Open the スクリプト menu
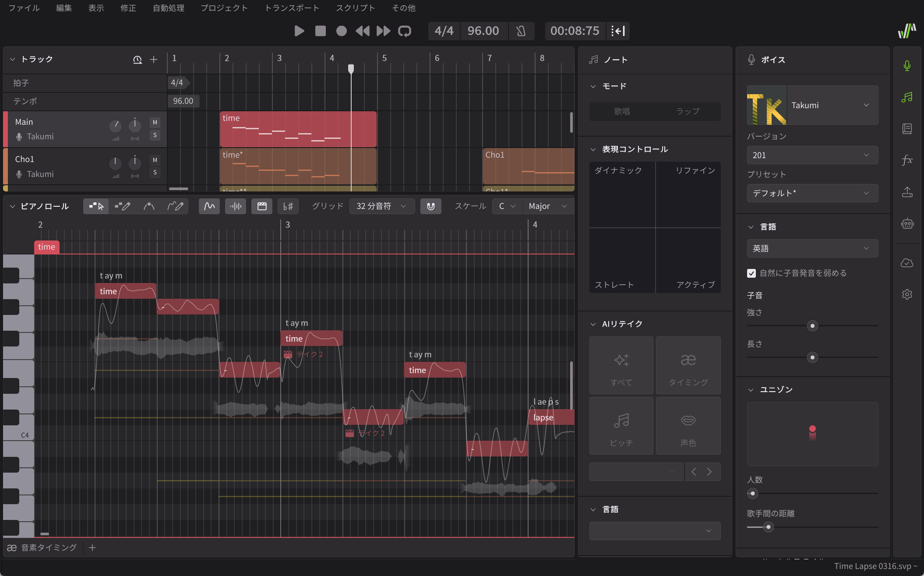This screenshot has height=576, width=924. 355,8
